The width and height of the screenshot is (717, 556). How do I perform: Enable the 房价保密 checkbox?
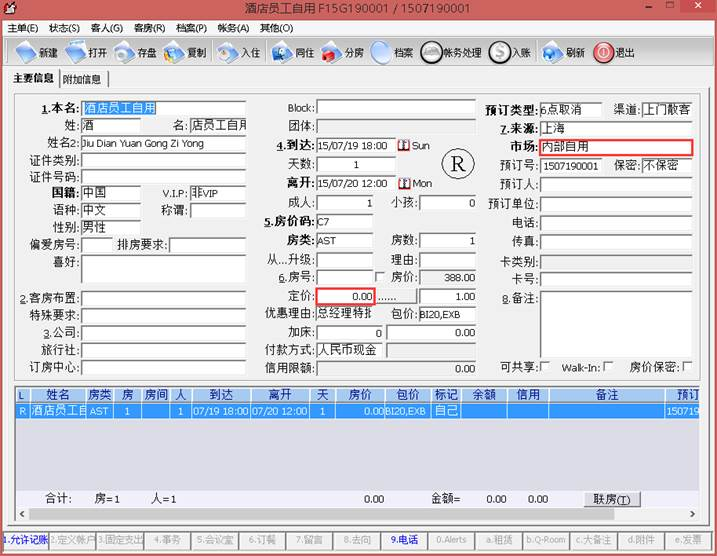tap(687, 367)
